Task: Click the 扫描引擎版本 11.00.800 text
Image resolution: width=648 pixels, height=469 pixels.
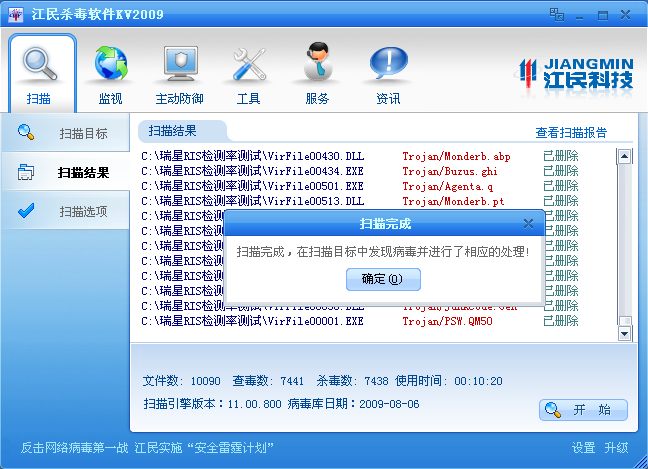Action: 212,404
